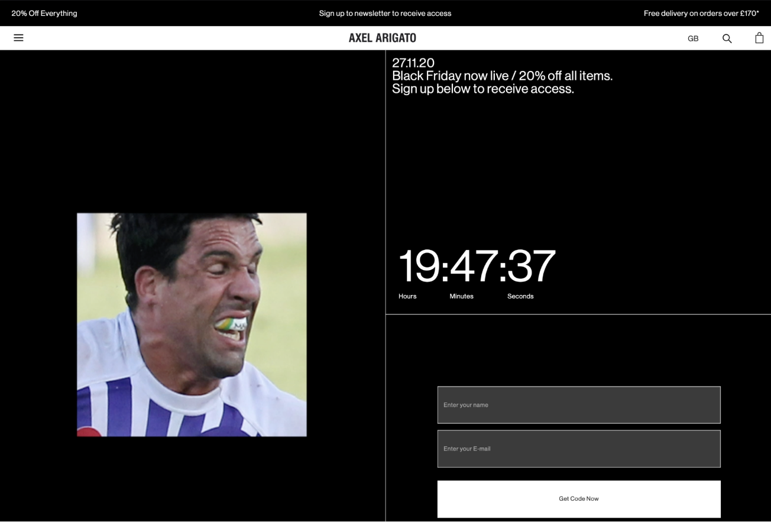Screen dimensions: 771x532
Task: Click the countdown timer 19:47:37
Action: pyautogui.click(x=477, y=266)
